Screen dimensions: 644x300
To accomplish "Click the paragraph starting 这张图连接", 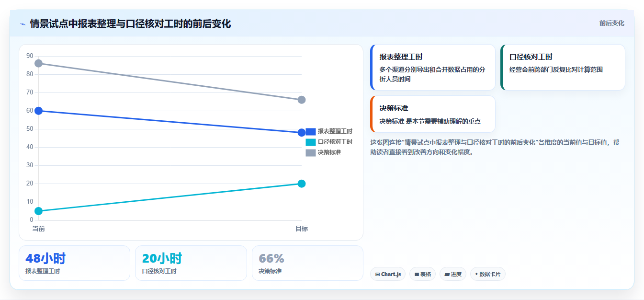I will coord(495,147).
